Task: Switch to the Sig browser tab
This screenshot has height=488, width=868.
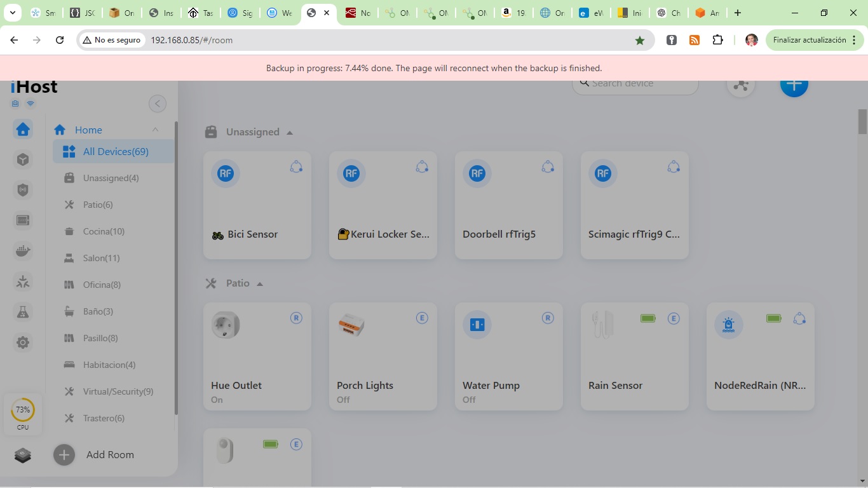Action: point(239,13)
